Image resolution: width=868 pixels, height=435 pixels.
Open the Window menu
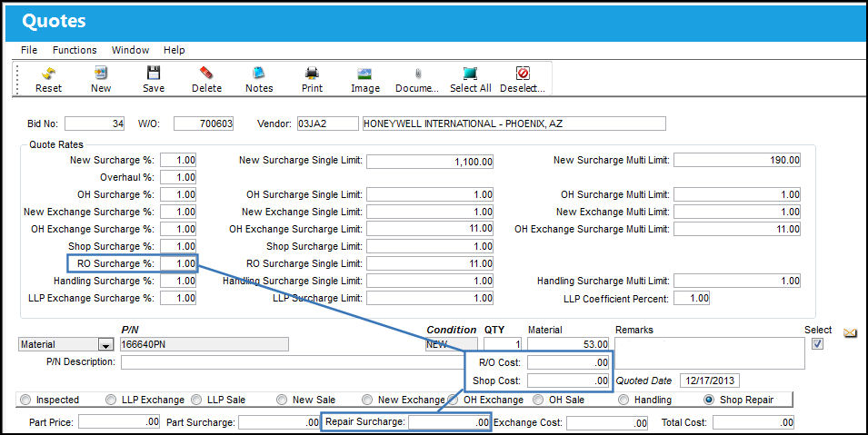coord(131,50)
